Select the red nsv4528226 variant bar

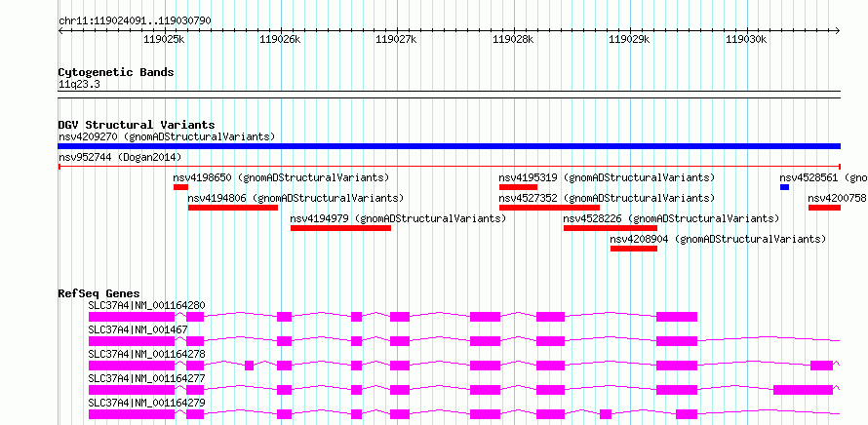[611, 228]
